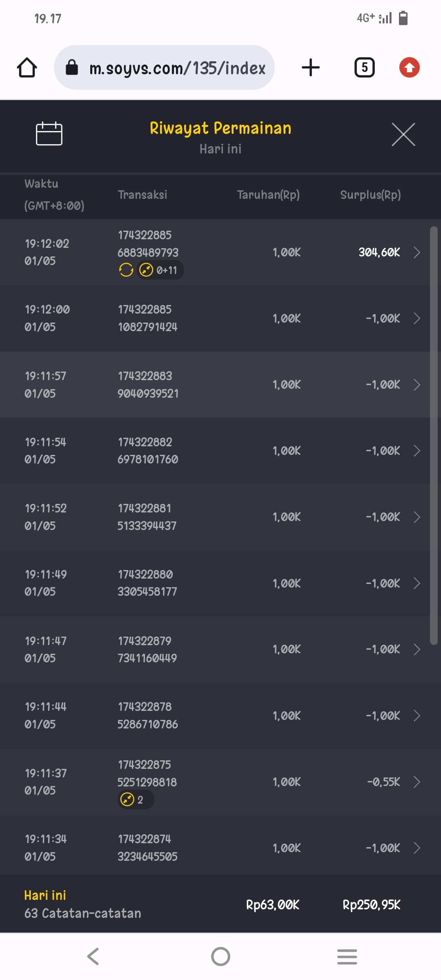Tap the scatter badge showing 2

coord(135,800)
